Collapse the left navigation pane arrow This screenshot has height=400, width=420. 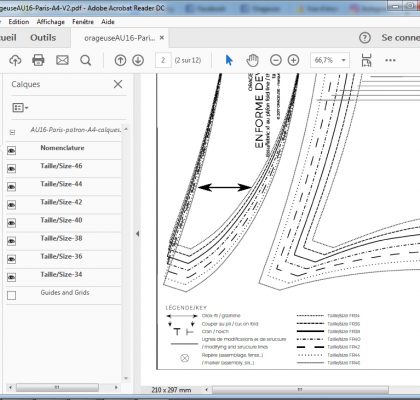pyautogui.click(x=137, y=234)
